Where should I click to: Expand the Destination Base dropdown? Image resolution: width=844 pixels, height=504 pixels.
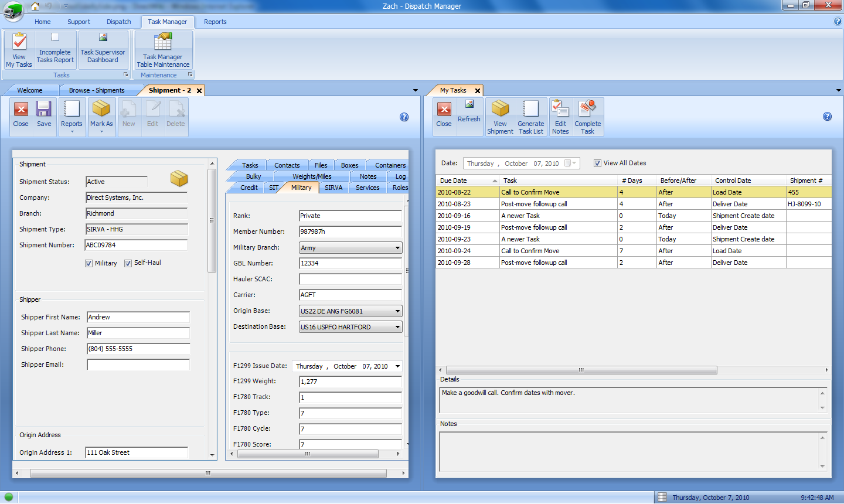click(397, 327)
